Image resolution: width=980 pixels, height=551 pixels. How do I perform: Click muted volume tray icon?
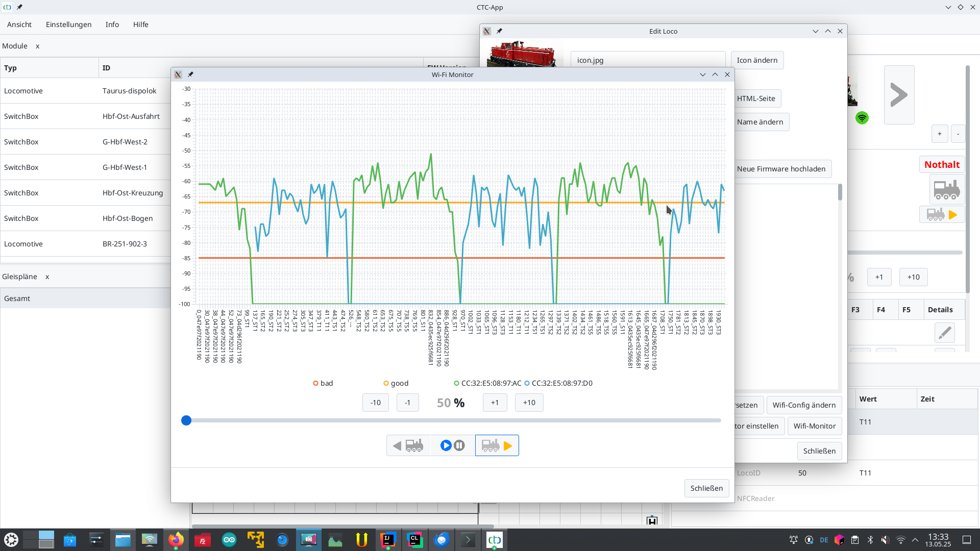[886, 540]
